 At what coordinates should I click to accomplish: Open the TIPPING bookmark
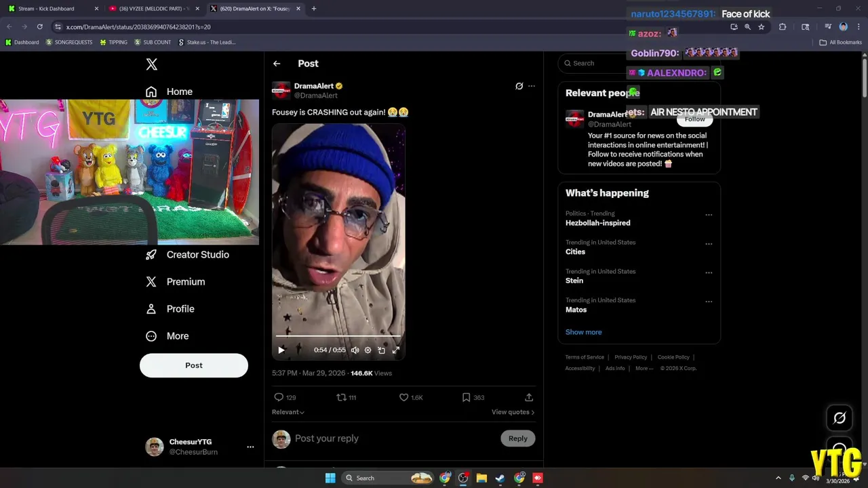(x=113, y=42)
